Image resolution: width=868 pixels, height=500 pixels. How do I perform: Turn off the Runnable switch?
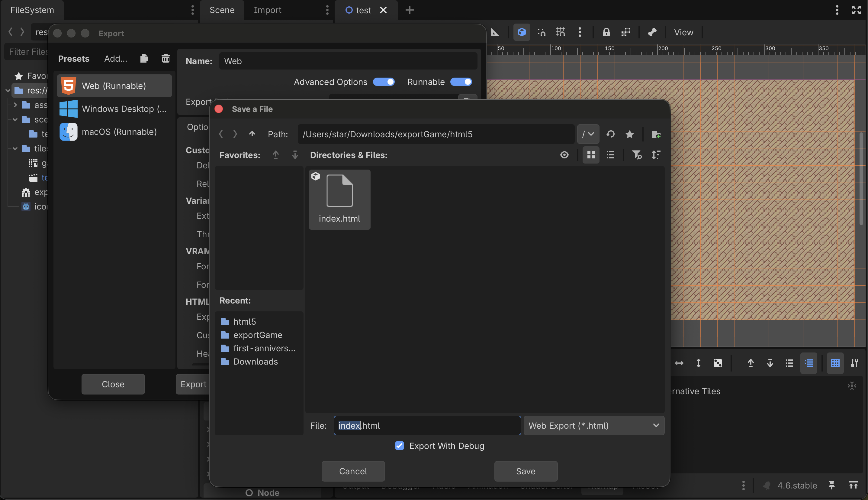click(x=461, y=82)
